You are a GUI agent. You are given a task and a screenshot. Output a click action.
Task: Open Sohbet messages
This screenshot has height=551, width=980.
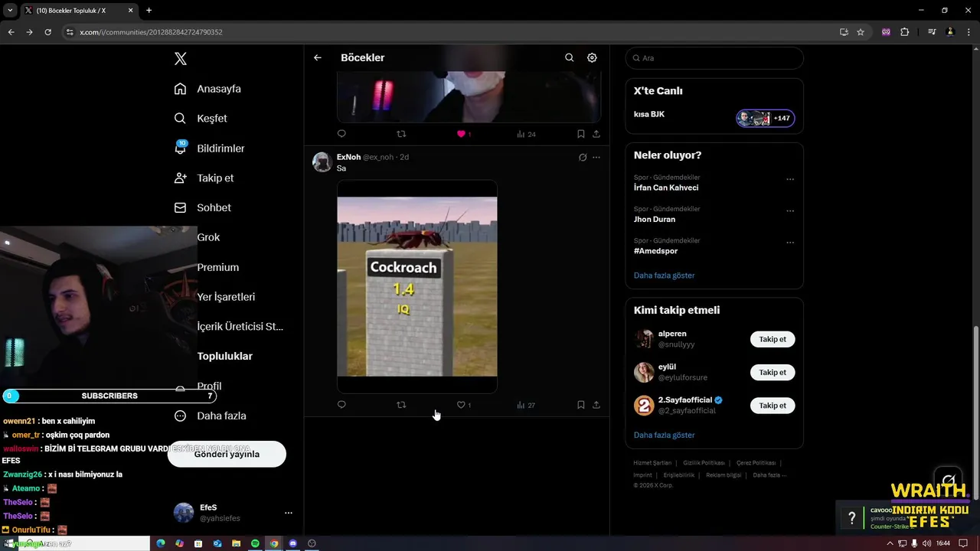tap(202, 207)
